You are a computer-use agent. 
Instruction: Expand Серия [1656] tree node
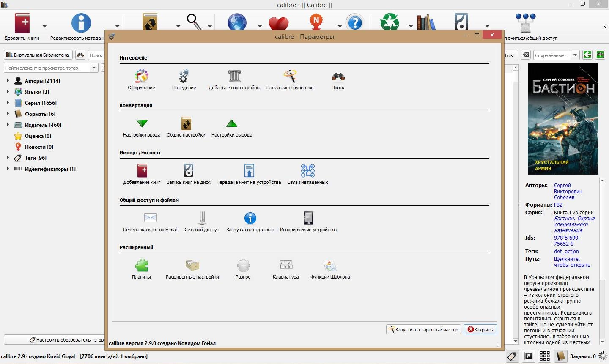[x=8, y=103]
